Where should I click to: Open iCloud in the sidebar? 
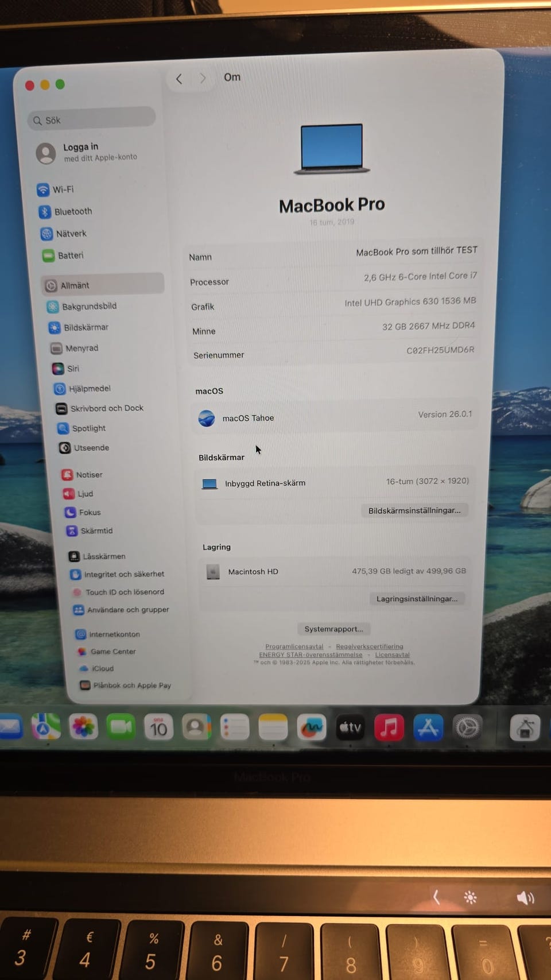(x=96, y=668)
